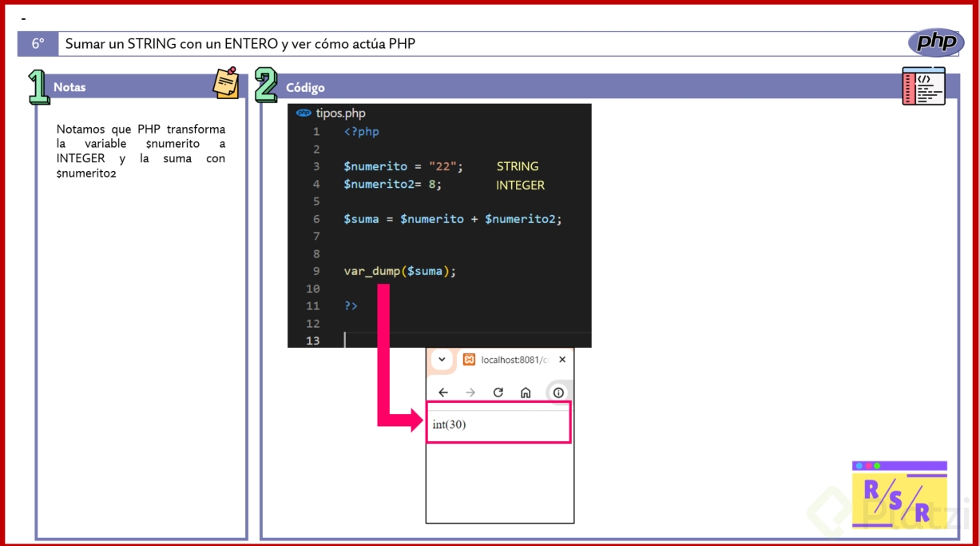Click line number 13 in the editor gutter
980x546 pixels.
click(x=312, y=341)
